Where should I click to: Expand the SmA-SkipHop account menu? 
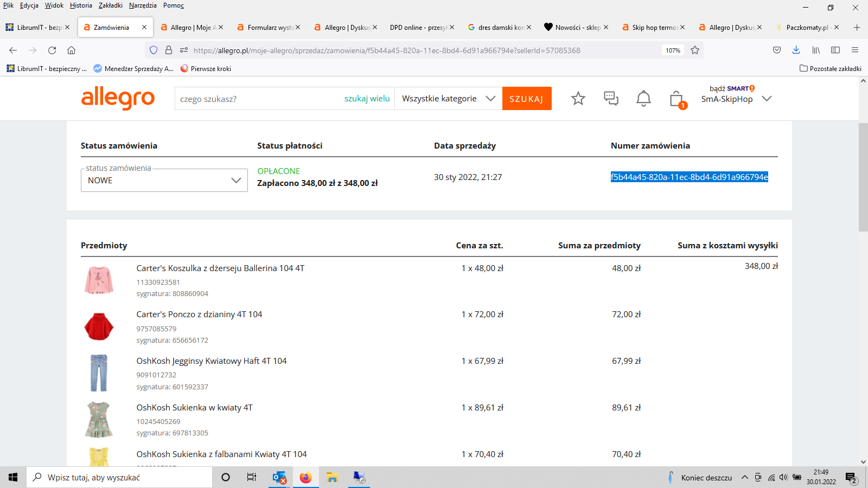pyautogui.click(x=767, y=99)
